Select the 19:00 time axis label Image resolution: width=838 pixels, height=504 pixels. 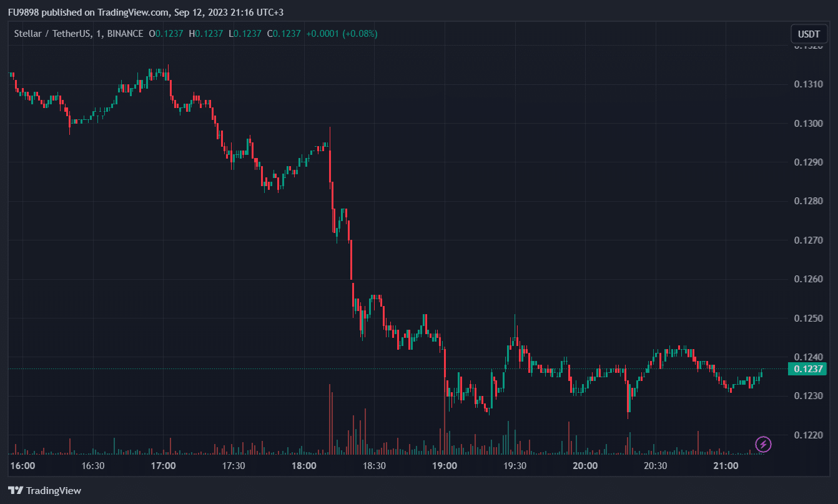pyautogui.click(x=445, y=466)
